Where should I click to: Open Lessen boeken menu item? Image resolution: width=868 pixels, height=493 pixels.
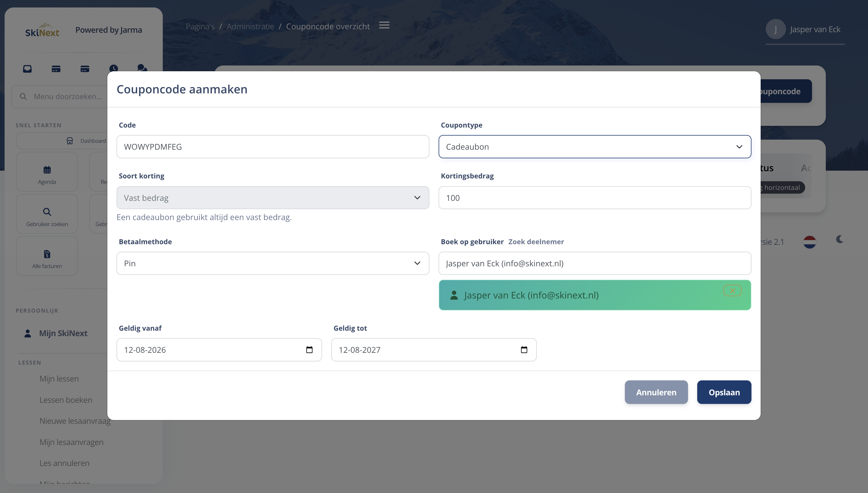(x=66, y=400)
